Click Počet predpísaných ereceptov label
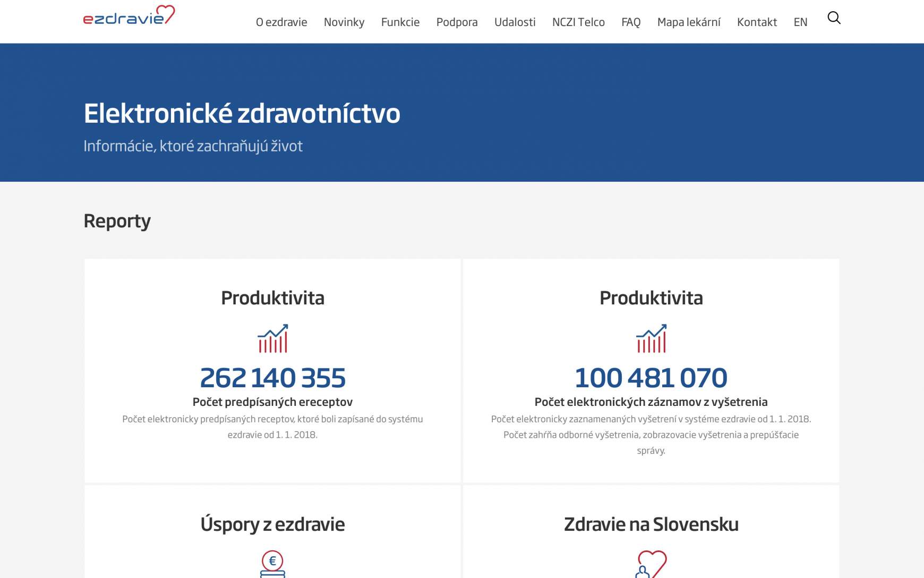Viewport: 924px width, 578px height. pyautogui.click(x=272, y=402)
